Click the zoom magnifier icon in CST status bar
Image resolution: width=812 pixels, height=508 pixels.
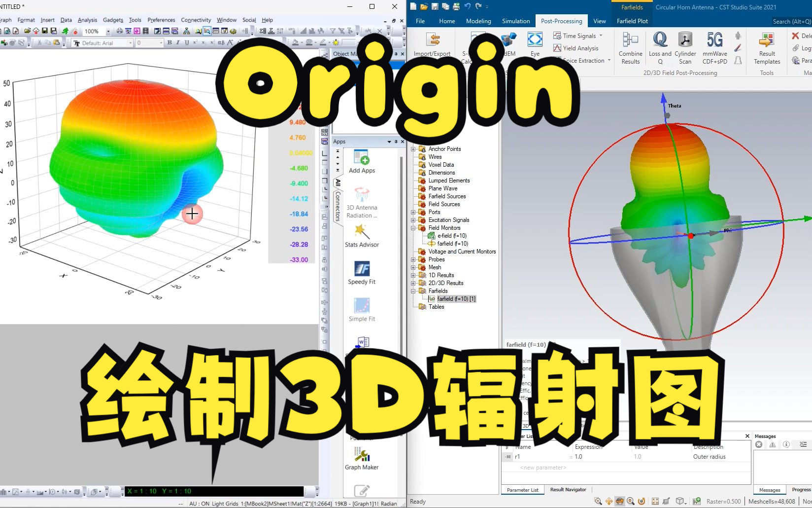(598, 501)
